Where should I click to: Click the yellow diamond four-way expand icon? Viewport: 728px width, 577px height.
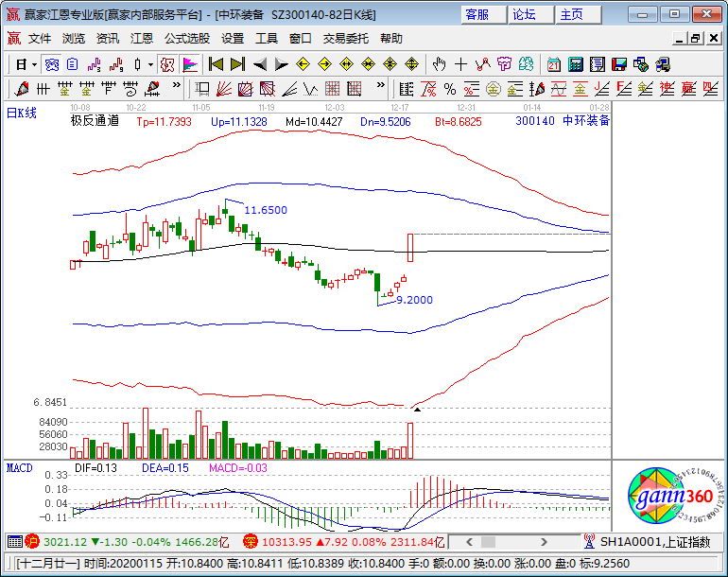pyautogui.click(x=411, y=64)
